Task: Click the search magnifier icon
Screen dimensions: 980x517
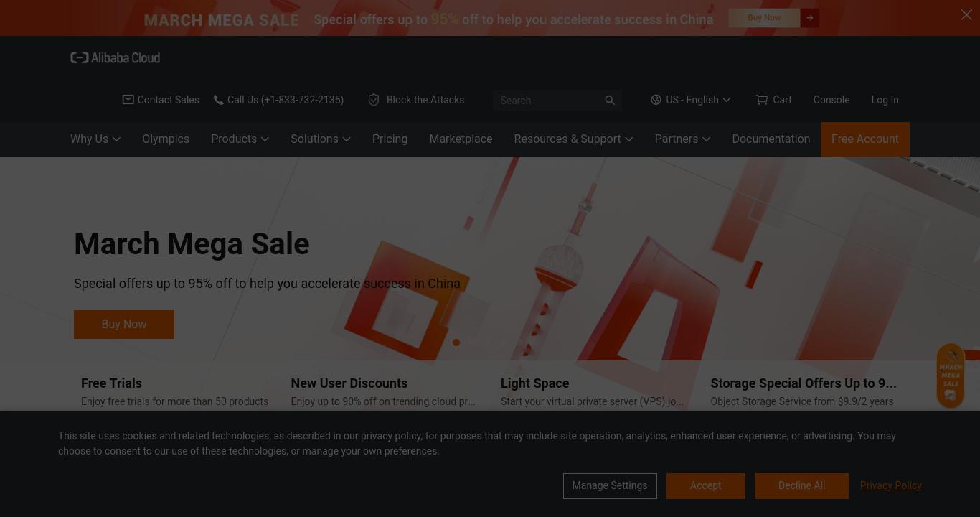Action: tap(610, 101)
